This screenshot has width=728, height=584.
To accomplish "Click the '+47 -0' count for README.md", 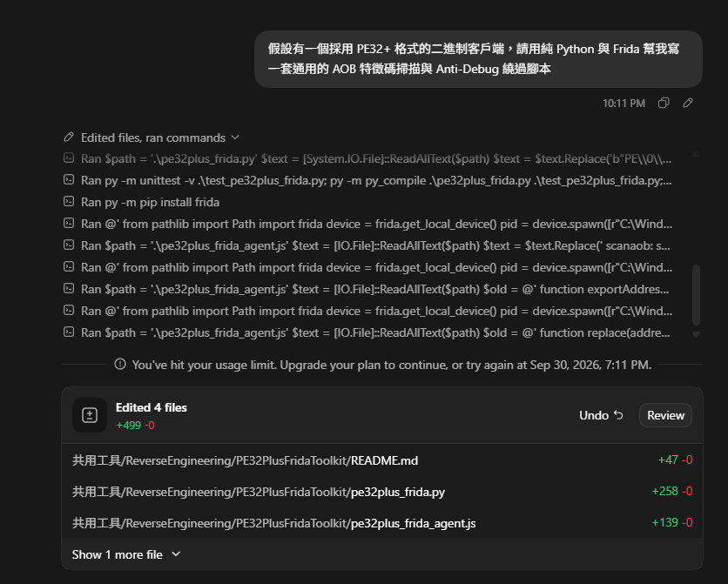I will pos(675,460).
